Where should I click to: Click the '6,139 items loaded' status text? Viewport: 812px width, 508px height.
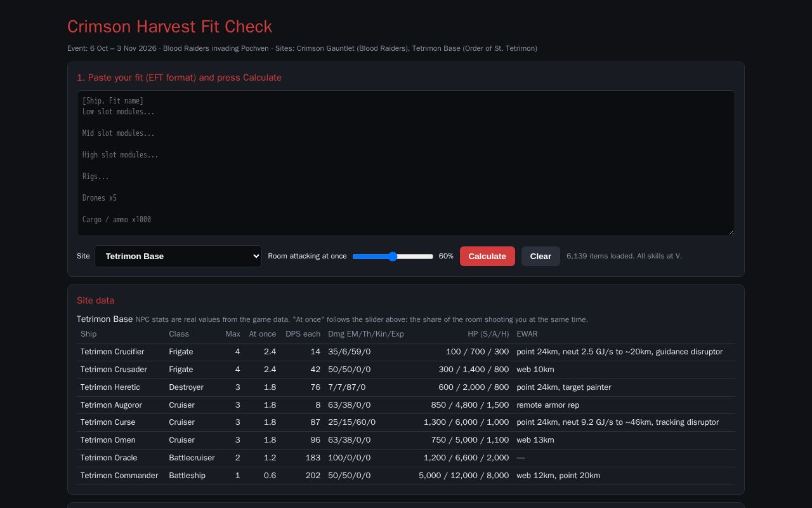tap(624, 256)
